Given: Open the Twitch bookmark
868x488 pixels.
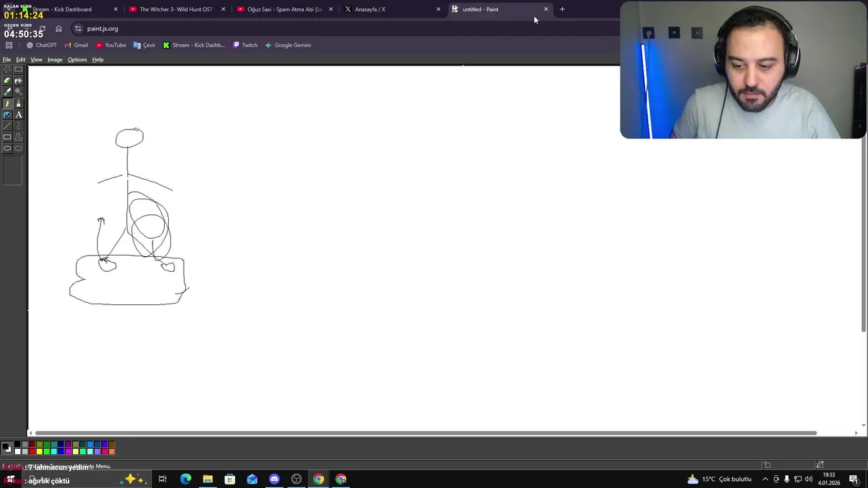Looking at the screenshot, I should tap(245, 45).
